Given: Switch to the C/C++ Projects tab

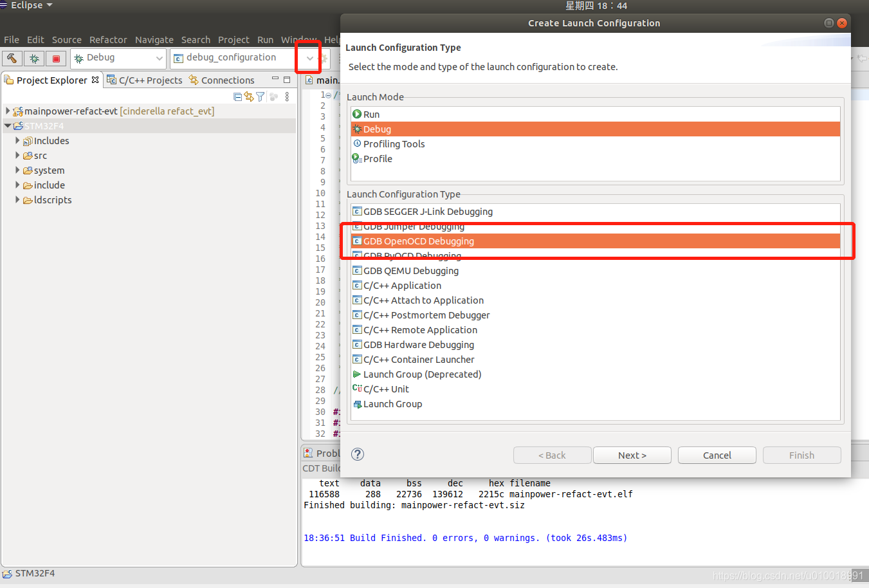Looking at the screenshot, I should 145,80.
